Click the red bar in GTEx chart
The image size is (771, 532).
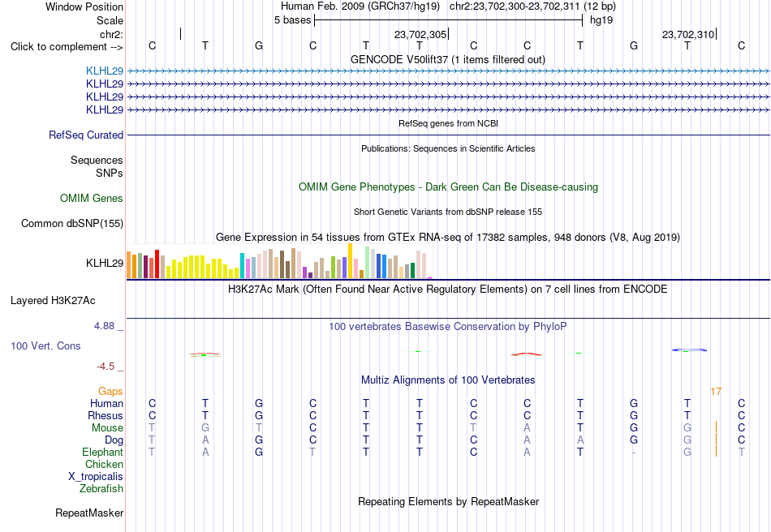coord(157,264)
